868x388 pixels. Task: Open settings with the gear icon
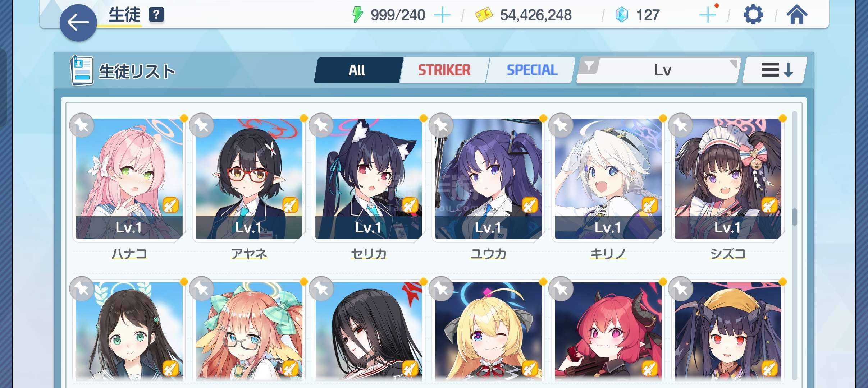(753, 15)
